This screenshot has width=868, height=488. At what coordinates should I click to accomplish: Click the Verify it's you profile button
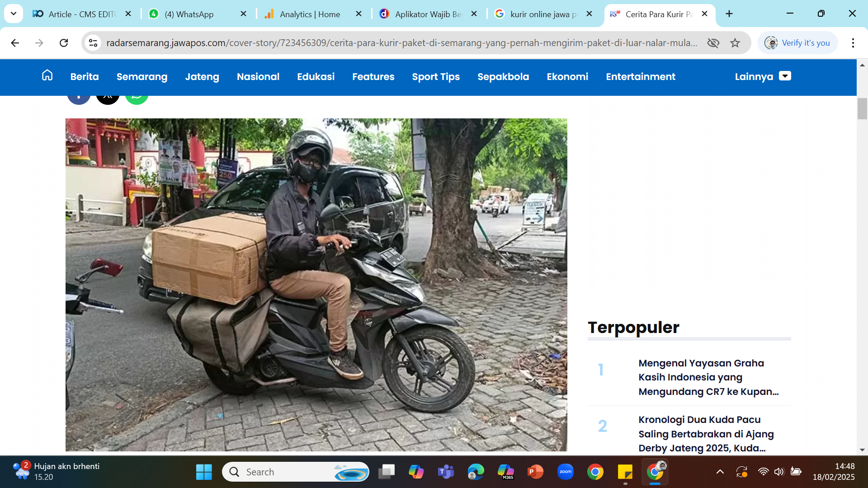pyautogui.click(x=797, y=42)
